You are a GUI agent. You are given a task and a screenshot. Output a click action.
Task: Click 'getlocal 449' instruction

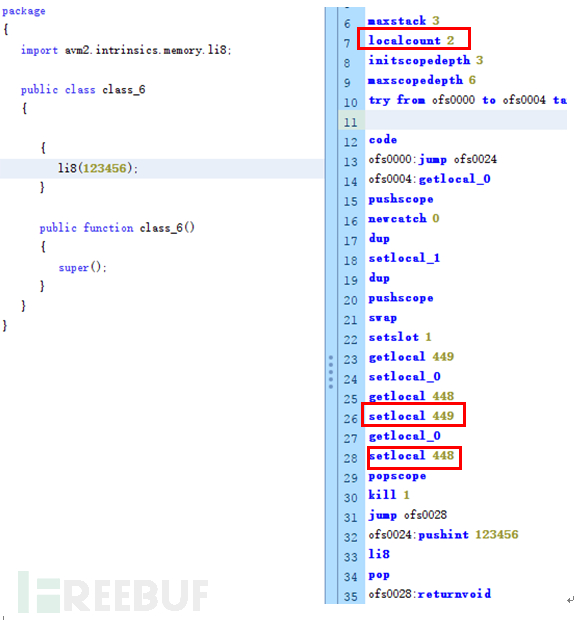point(411,357)
